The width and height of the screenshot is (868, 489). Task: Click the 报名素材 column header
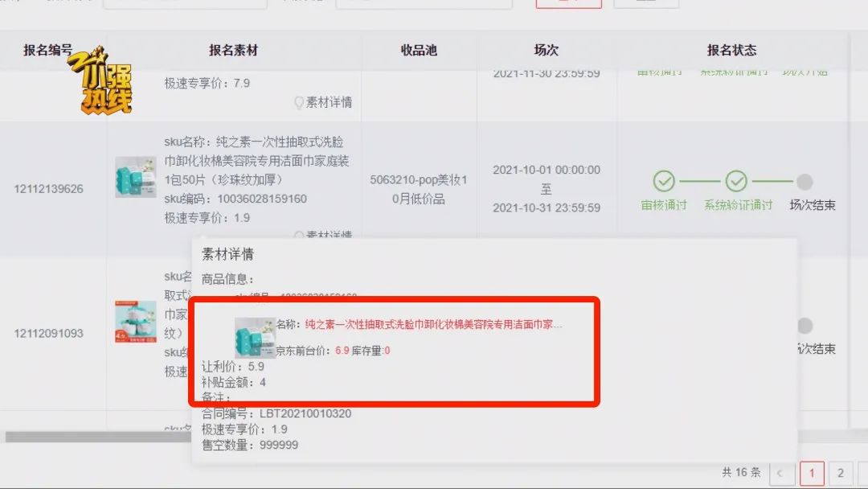(x=233, y=51)
